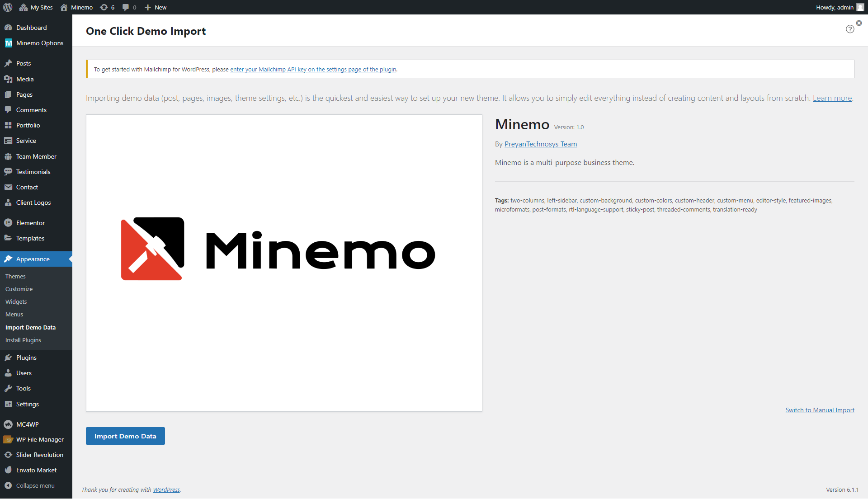The height and width of the screenshot is (499, 868).
Task: Open the My Sites menu
Action: click(36, 7)
